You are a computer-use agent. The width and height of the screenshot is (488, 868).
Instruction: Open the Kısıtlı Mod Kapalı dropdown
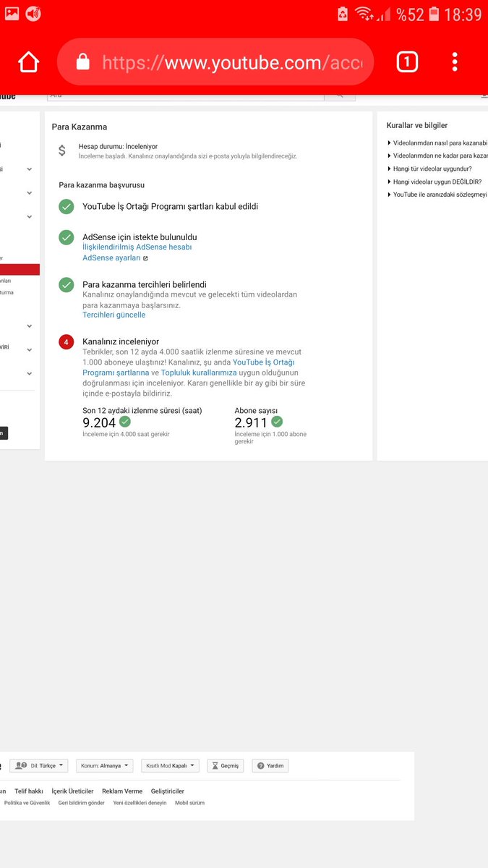171,765
